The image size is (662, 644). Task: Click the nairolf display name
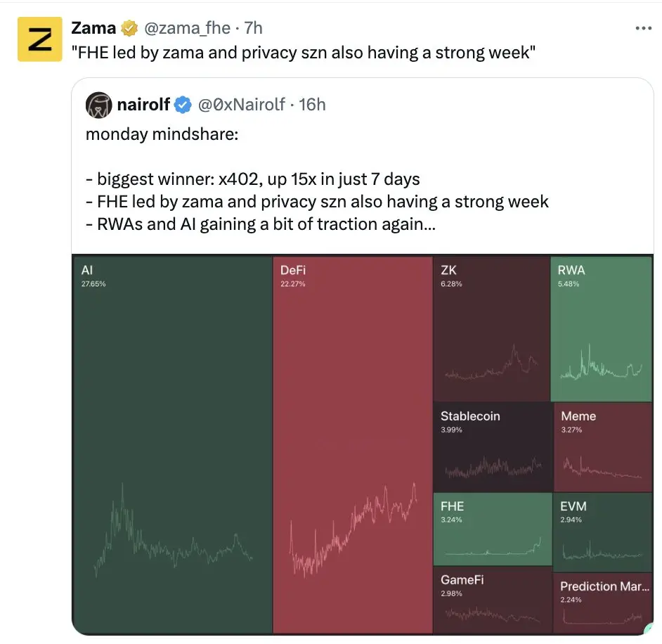143,105
